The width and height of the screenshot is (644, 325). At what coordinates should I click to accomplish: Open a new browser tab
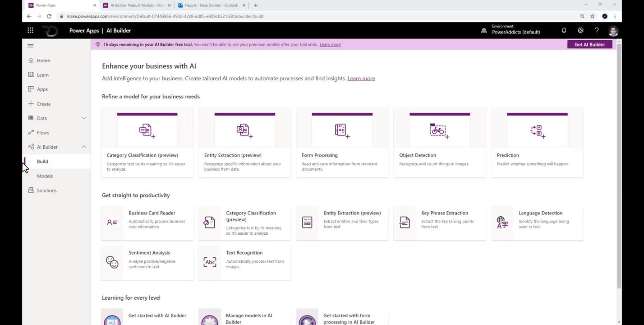pyautogui.click(x=256, y=5)
